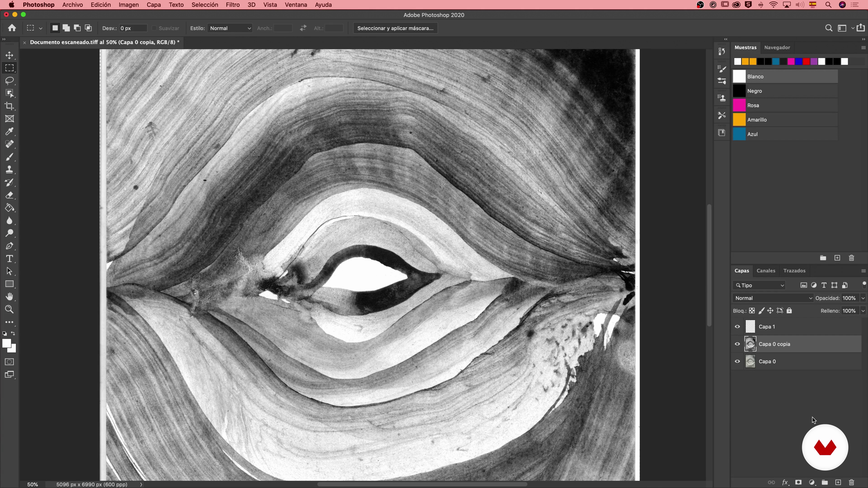The width and height of the screenshot is (868, 488).
Task: Click the Amarillo swatch entry
Action: pyautogui.click(x=785, y=120)
